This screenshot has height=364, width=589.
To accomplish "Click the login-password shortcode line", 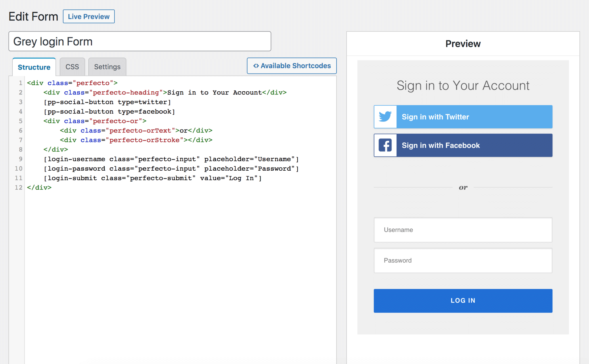I will pyautogui.click(x=171, y=168).
